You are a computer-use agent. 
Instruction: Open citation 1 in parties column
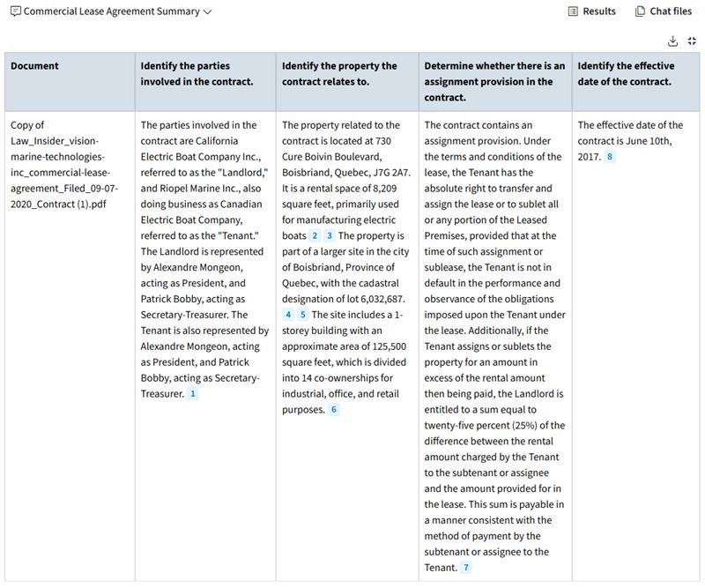(x=193, y=394)
